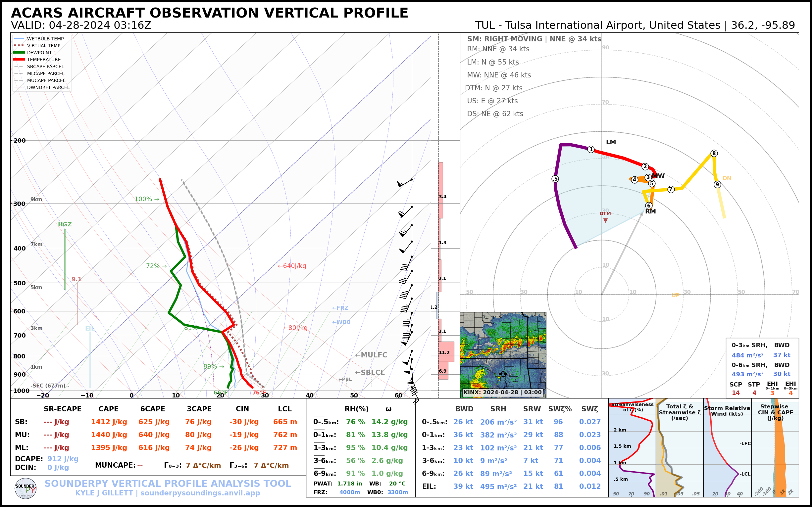Click the circled .5 hodograph marker

(555, 179)
